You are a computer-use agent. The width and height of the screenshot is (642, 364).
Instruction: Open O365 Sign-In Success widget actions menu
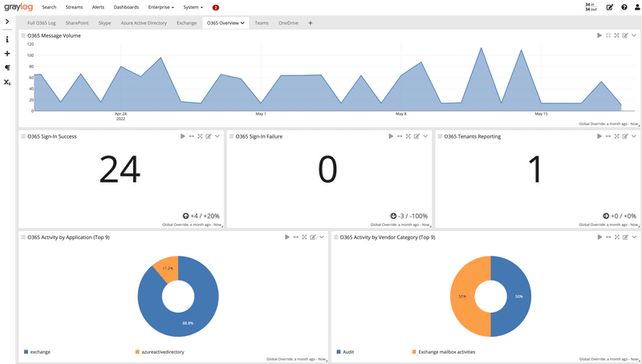point(217,136)
